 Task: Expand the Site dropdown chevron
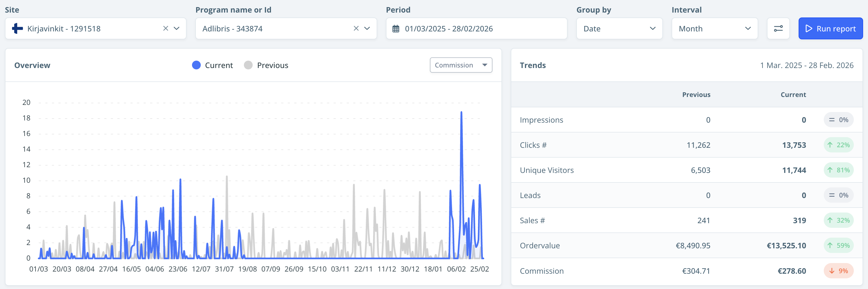coord(176,29)
